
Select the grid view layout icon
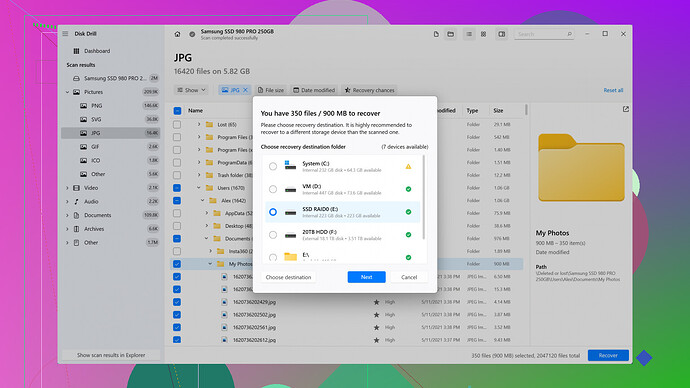click(484, 34)
